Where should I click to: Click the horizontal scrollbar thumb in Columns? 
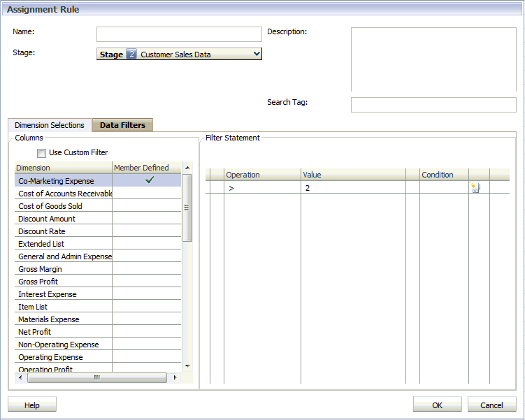pos(96,377)
